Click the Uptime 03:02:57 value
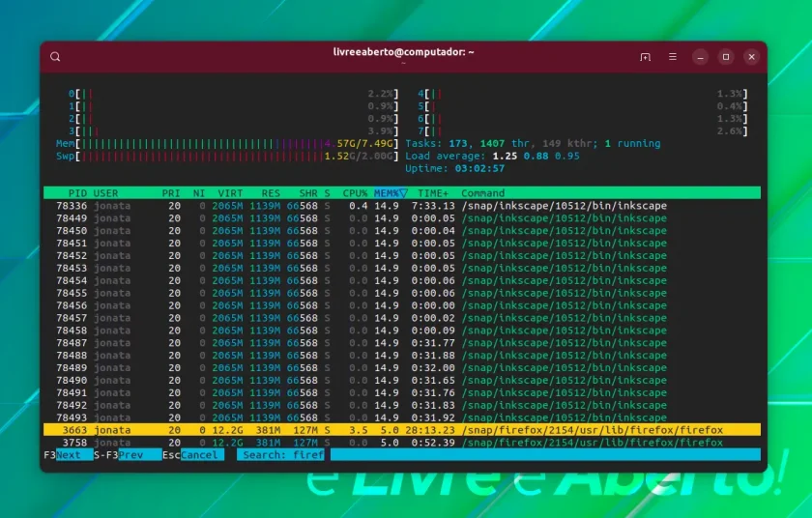 tap(479, 168)
